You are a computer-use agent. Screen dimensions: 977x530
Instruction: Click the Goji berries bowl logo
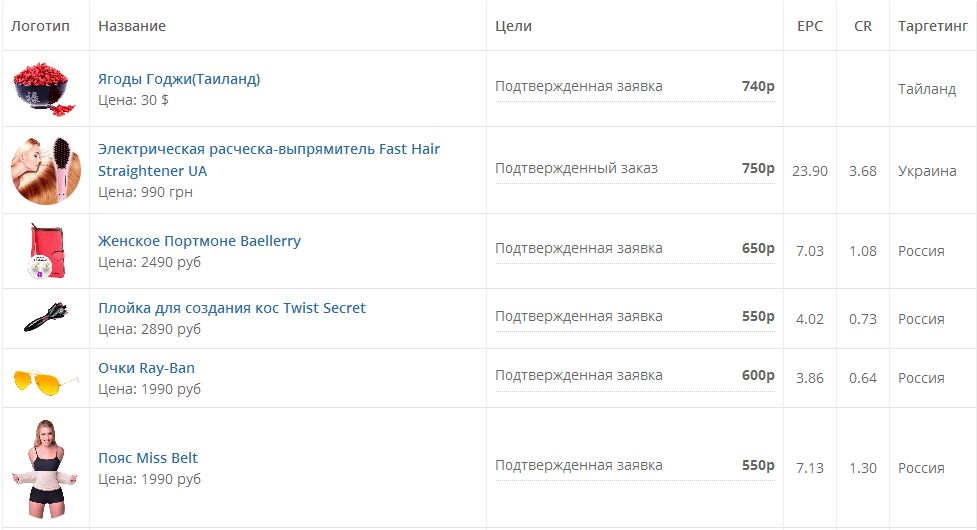45,88
